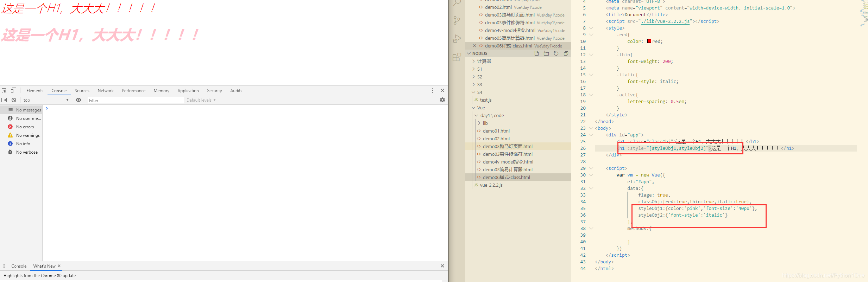Create a new file in NODEJS explorer
This screenshot has height=282, width=868.
[x=536, y=53]
